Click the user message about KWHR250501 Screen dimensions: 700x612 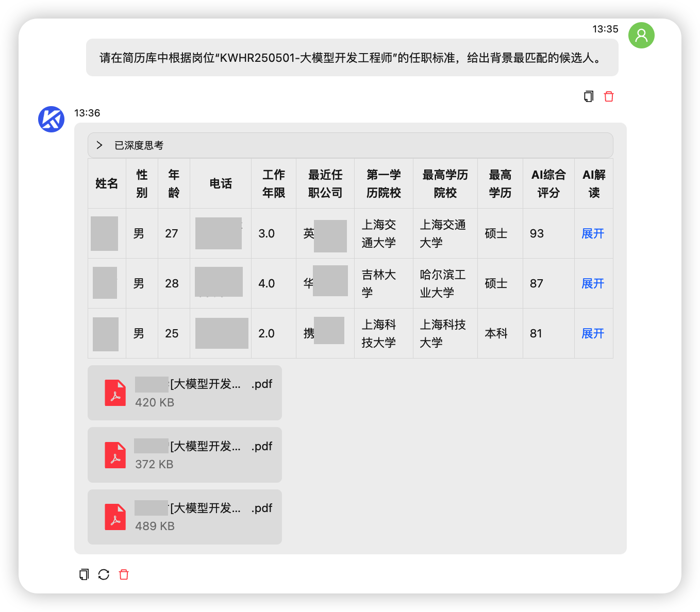coord(352,58)
